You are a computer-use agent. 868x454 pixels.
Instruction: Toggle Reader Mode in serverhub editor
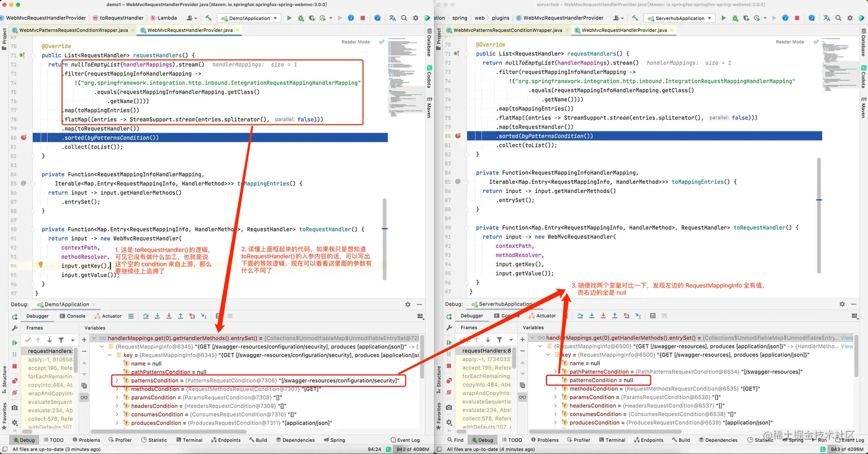click(790, 42)
